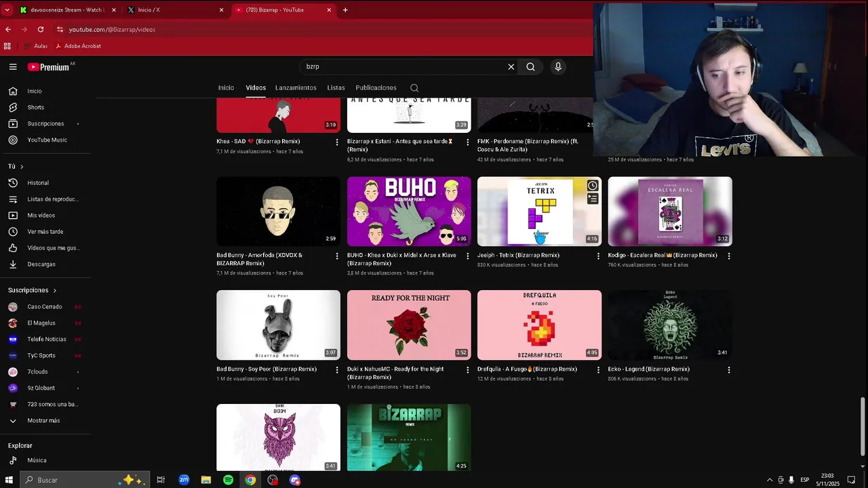
Task: Open Task View on the taskbar
Action: point(161,480)
